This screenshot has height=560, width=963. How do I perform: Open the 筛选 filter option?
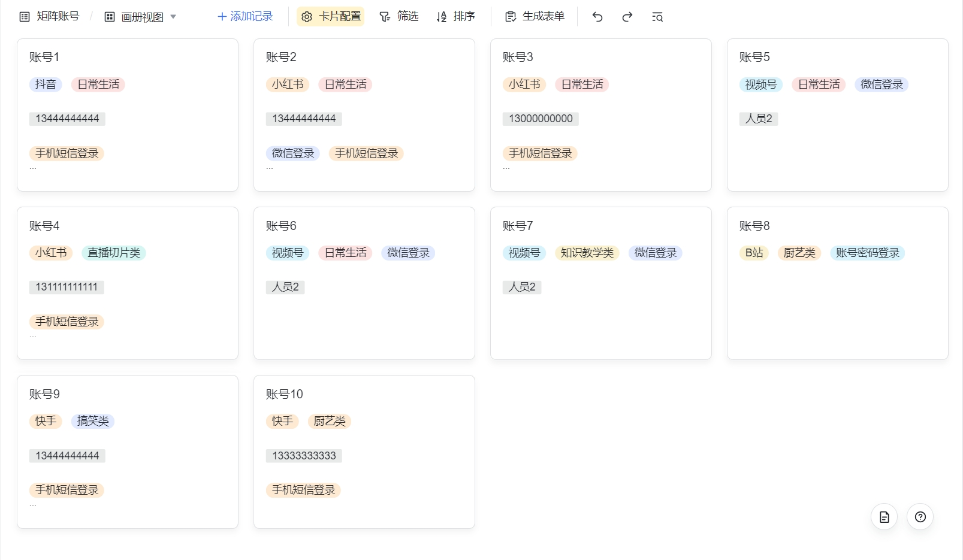[x=399, y=17]
